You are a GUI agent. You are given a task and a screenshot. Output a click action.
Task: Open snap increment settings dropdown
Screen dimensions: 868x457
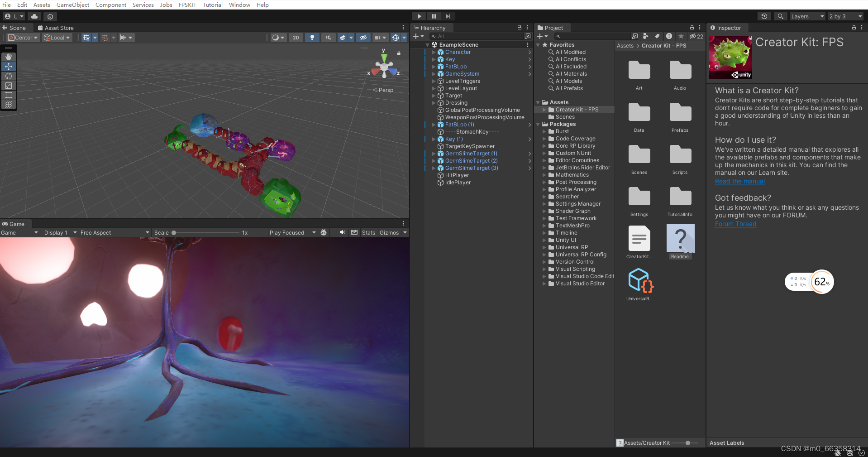click(126, 38)
